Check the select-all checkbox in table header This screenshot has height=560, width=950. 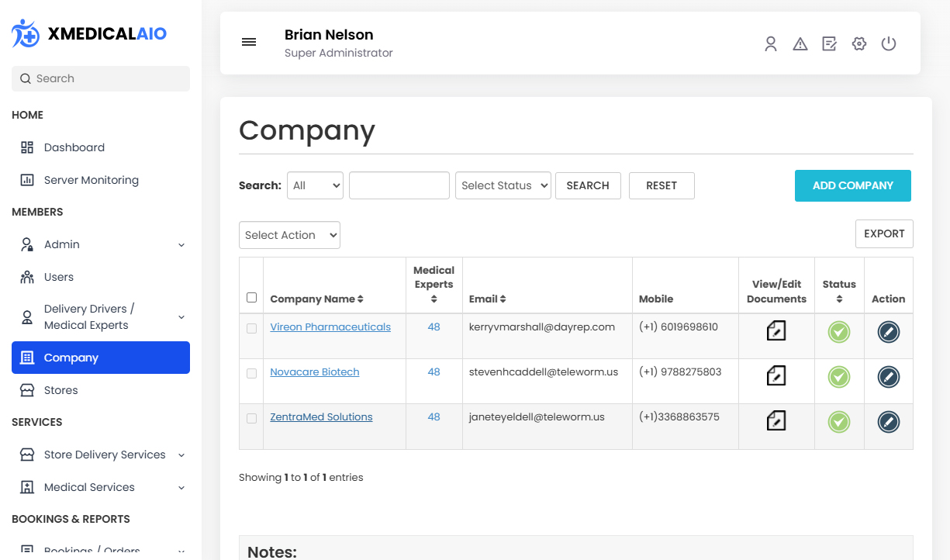(251, 298)
